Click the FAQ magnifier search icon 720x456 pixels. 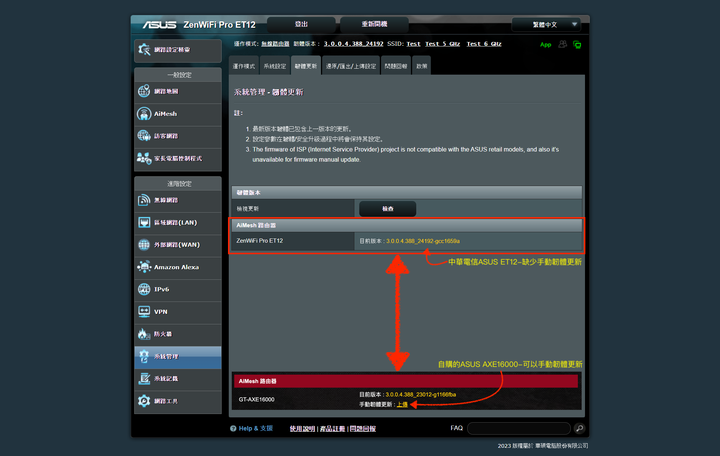coord(579,428)
